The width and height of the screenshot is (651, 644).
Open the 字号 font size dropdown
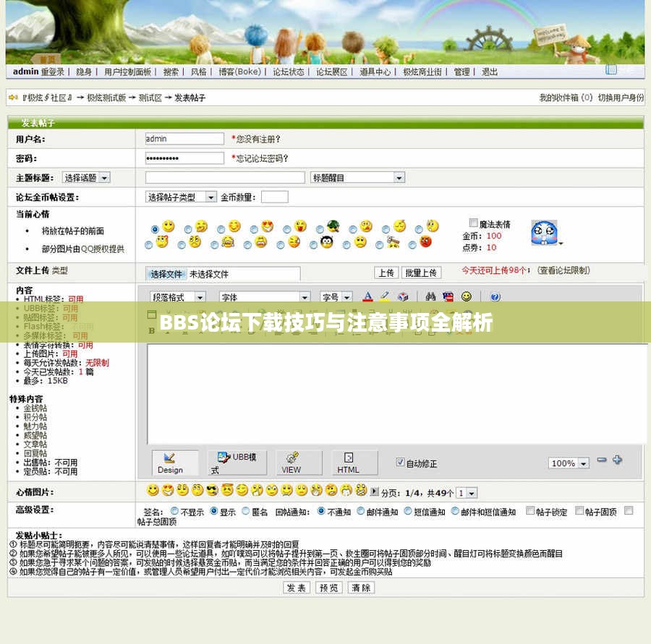click(x=336, y=297)
